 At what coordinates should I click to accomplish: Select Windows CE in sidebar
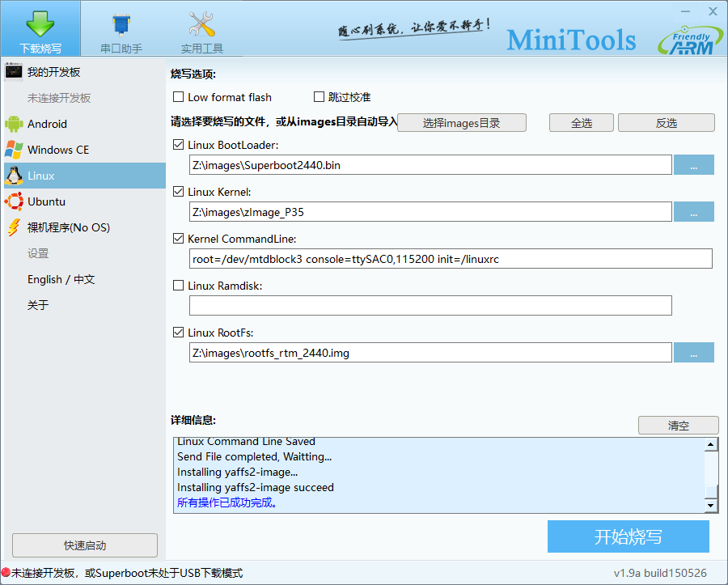click(x=85, y=150)
